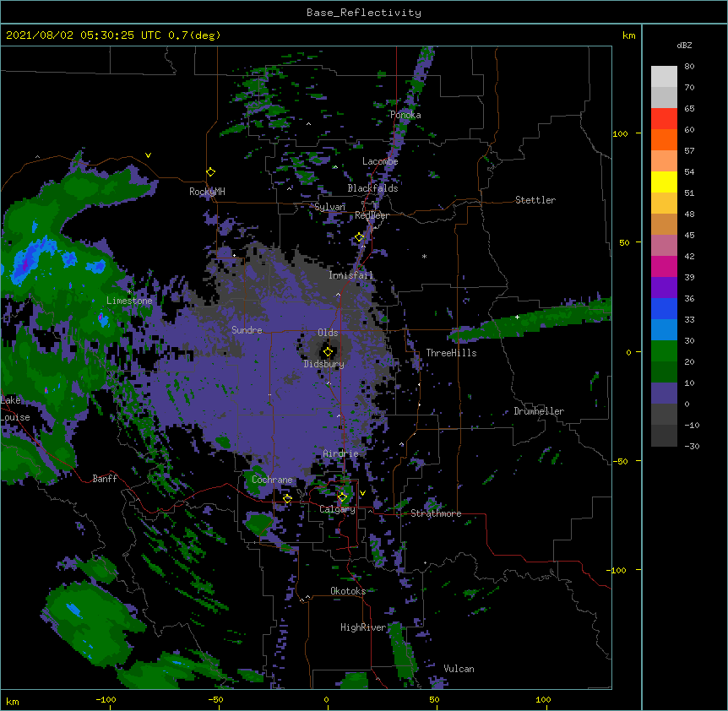Click the white plus marker in eastern rain band
Image resolution: width=728 pixels, height=711 pixels.
pyautogui.click(x=517, y=317)
